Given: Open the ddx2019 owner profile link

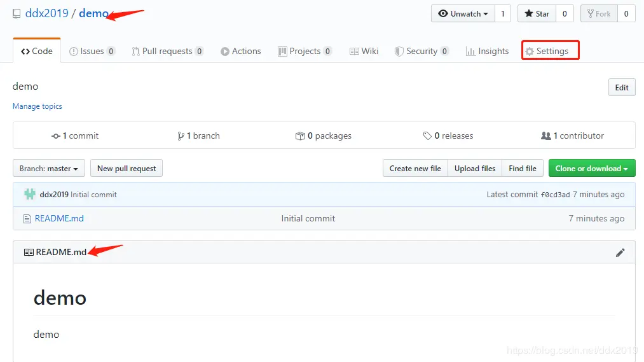Looking at the screenshot, I should [47, 13].
